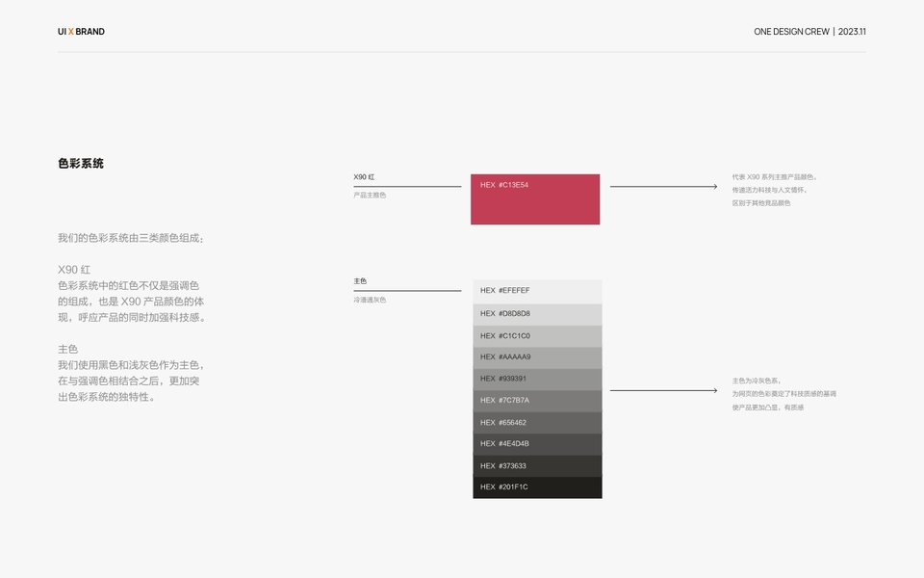Click the 代表 X90 系列主推产品颜色 note

(x=774, y=177)
